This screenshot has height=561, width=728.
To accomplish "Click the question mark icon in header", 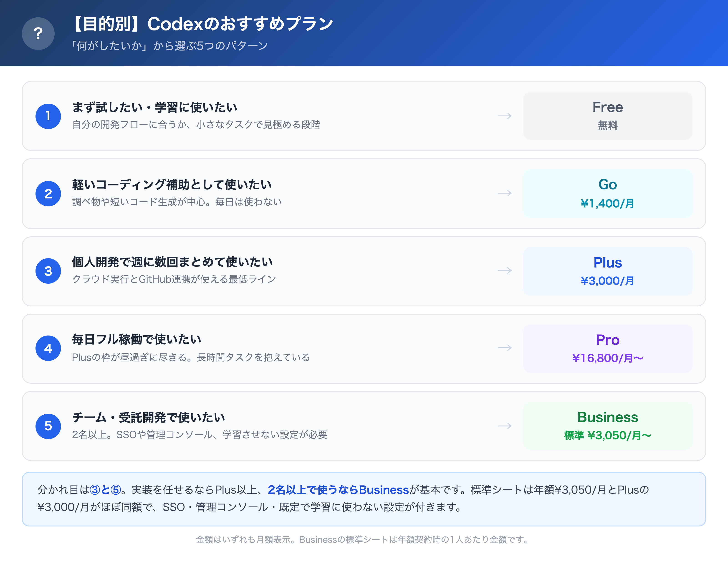I will 38,34.
